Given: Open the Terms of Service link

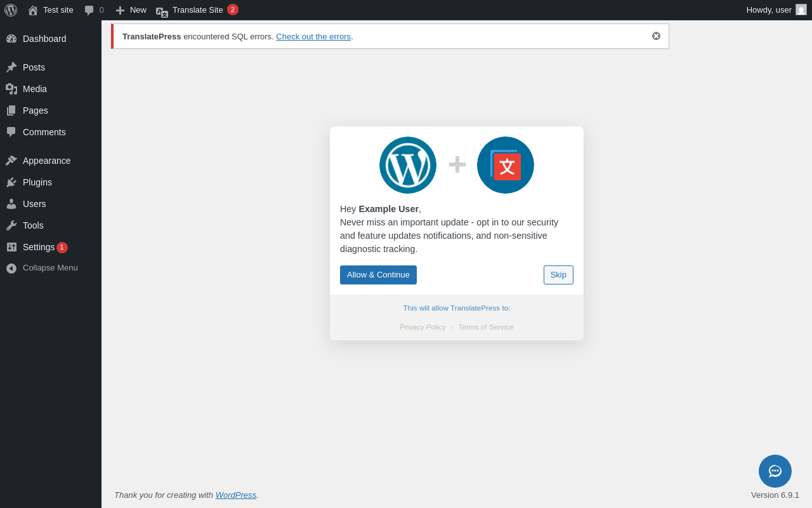Looking at the screenshot, I should pos(486,327).
